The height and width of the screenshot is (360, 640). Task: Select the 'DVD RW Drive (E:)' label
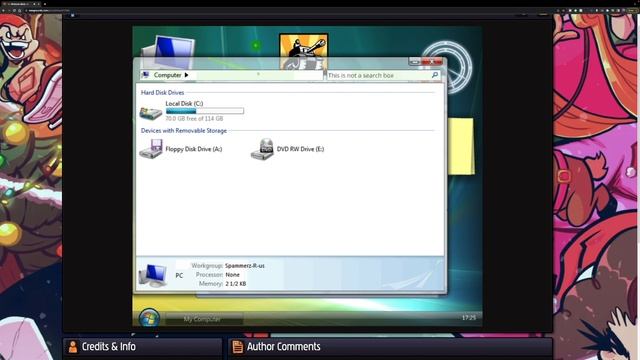click(x=300, y=149)
